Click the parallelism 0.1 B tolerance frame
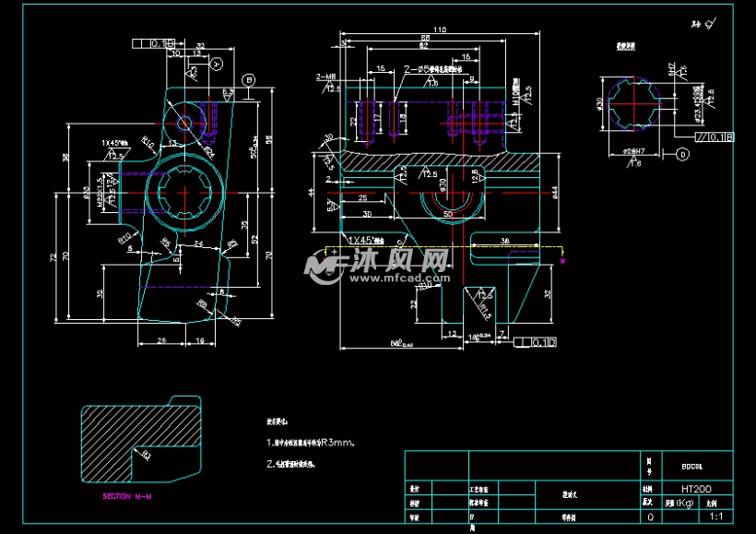The width and height of the screenshot is (756, 534). [x=715, y=137]
